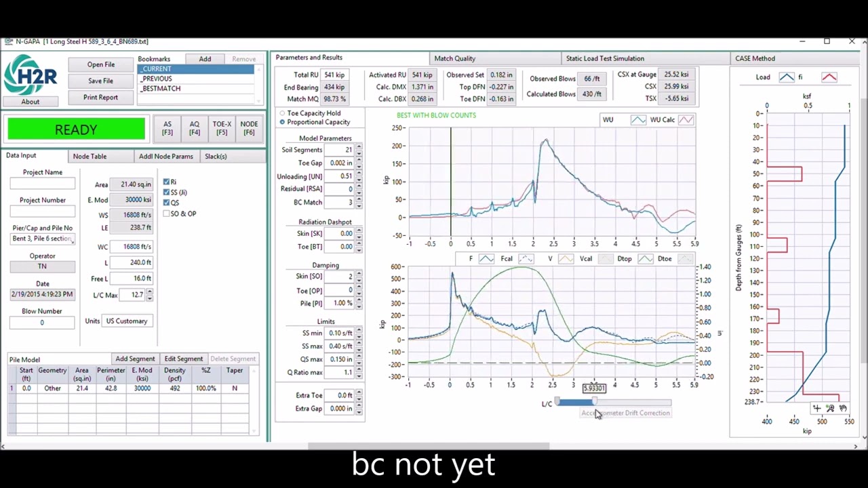This screenshot has height=488, width=868.
Task: Select the crosshair cursor graph tool
Action: (x=817, y=408)
